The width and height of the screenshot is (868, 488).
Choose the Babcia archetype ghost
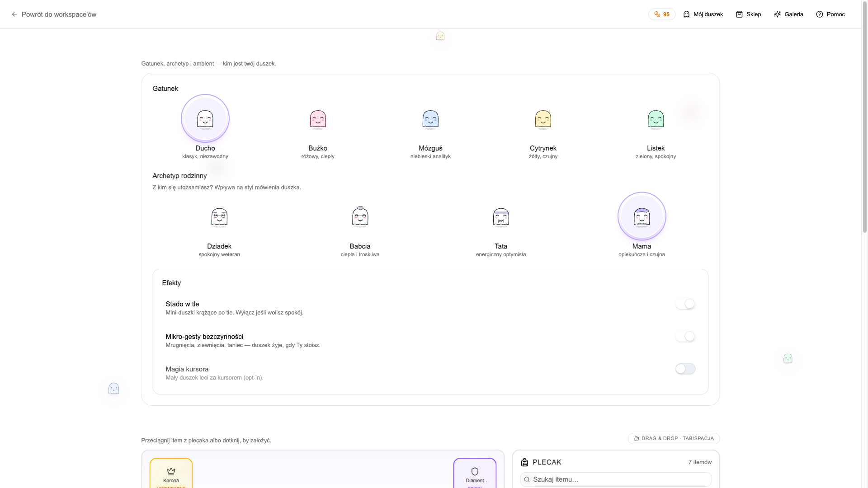pos(360,216)
